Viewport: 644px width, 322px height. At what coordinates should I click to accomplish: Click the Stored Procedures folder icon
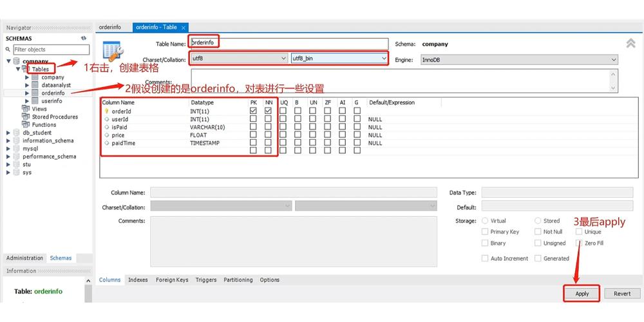tap(26, 117)
